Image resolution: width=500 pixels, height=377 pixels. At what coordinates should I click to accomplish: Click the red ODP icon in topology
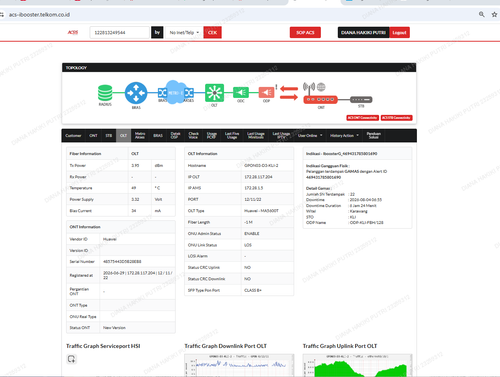266,92
